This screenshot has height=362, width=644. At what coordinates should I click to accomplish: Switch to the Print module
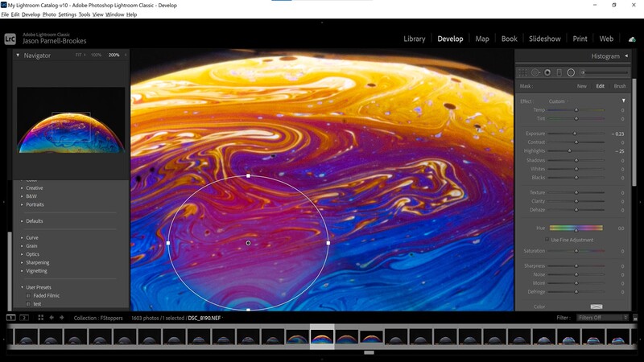(x=580, y=39)
